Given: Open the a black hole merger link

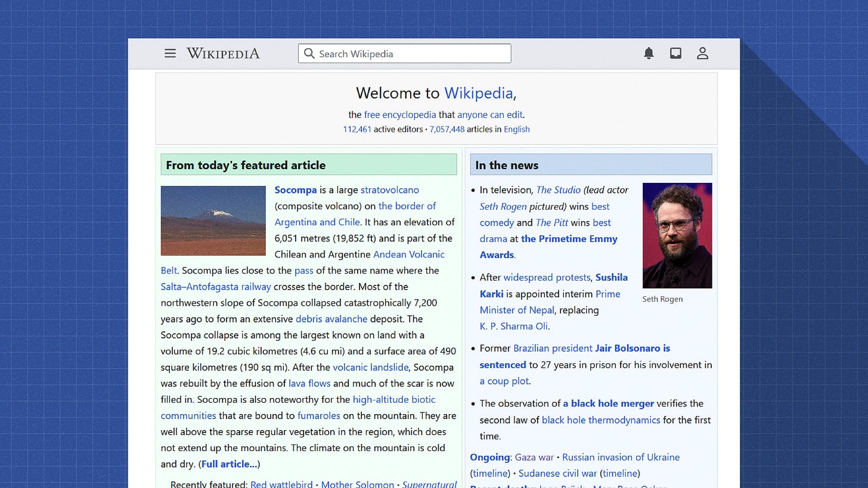Looking at the screenshot, I should point(609,403).
